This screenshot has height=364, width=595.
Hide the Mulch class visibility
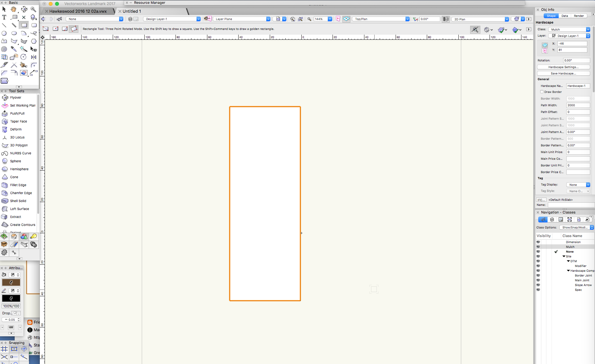click(538, 247)
